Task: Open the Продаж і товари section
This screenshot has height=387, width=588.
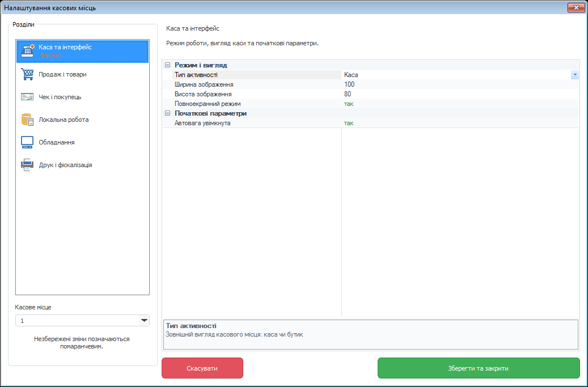Action: click(82, 74)
